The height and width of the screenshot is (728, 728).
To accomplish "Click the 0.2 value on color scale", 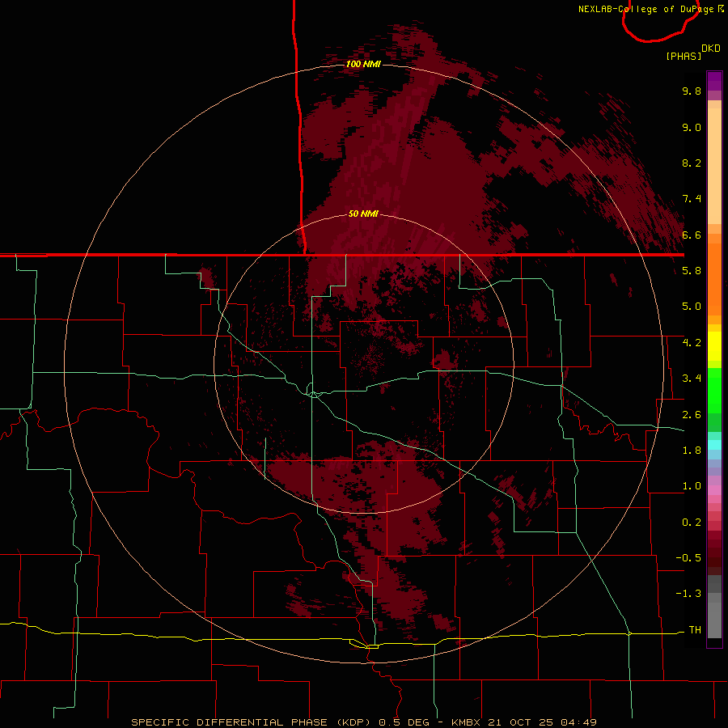I will [x=692, y=523].
